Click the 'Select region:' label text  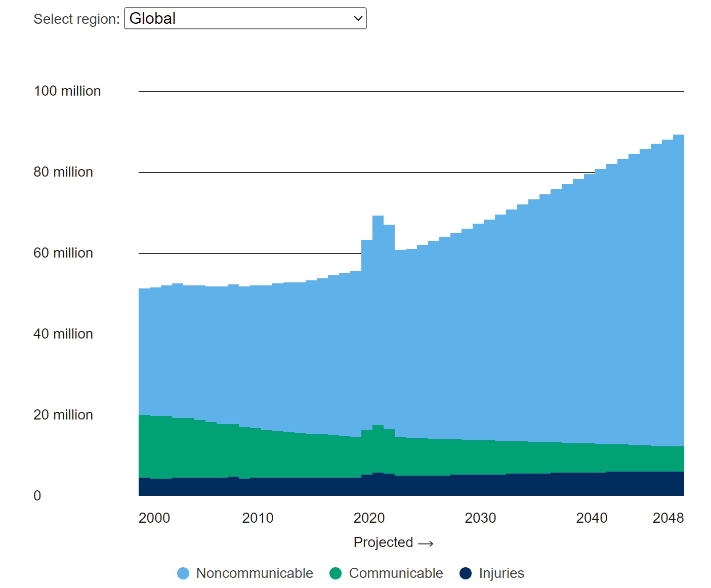click(x=76, y=19)
